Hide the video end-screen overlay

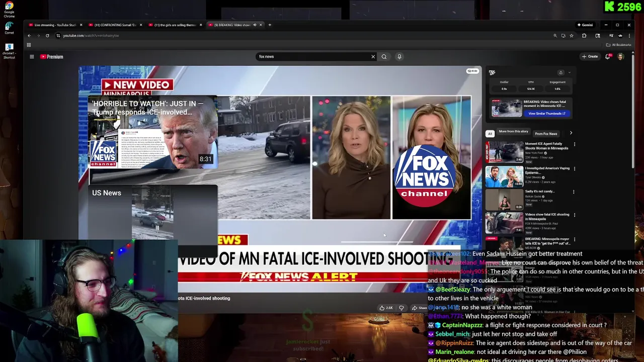tap(472, 71)
